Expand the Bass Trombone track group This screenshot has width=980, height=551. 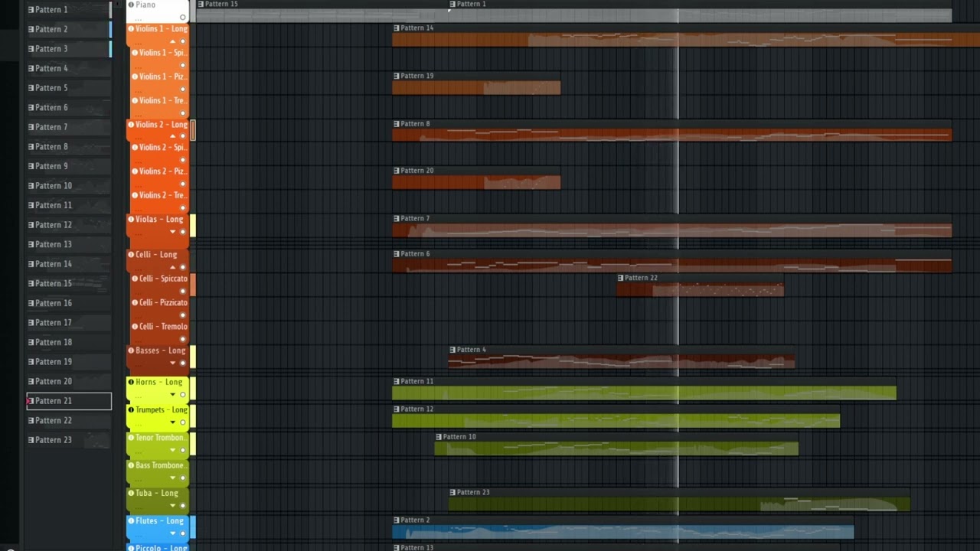click(x=172, y=478)
